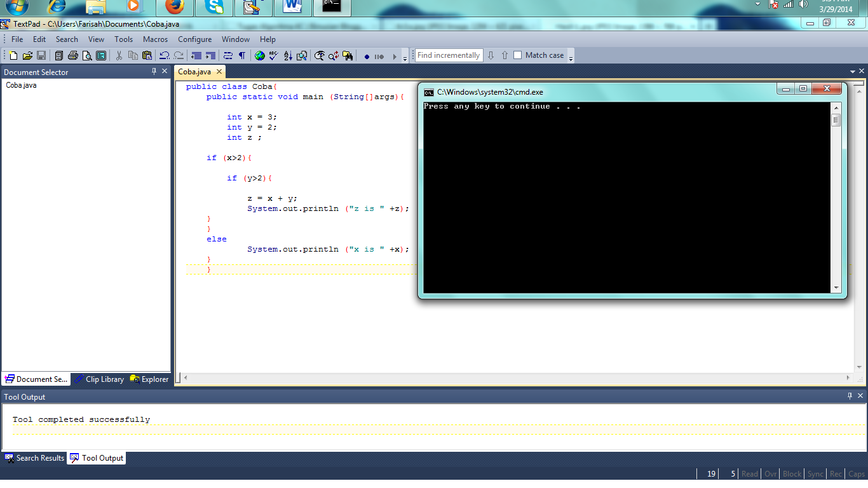This screenshot has width=868, height=488.
Task: Expand the main toolbar overflow options
Action: click(405, 58)
